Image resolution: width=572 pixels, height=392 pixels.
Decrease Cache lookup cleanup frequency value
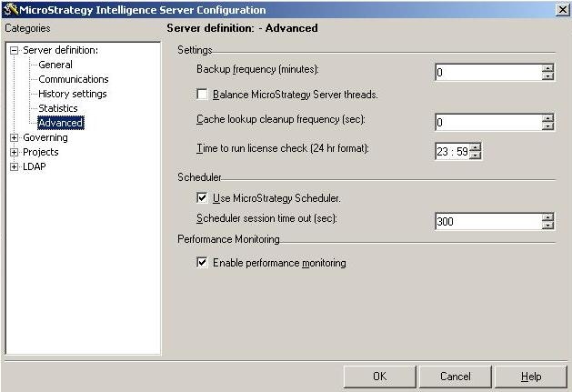point(548,126)
